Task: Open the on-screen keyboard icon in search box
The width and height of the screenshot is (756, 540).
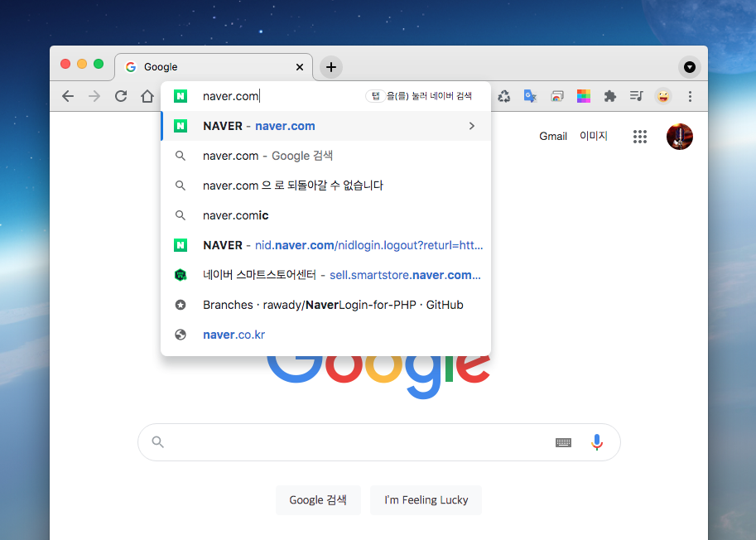Action: click(563, 442)
